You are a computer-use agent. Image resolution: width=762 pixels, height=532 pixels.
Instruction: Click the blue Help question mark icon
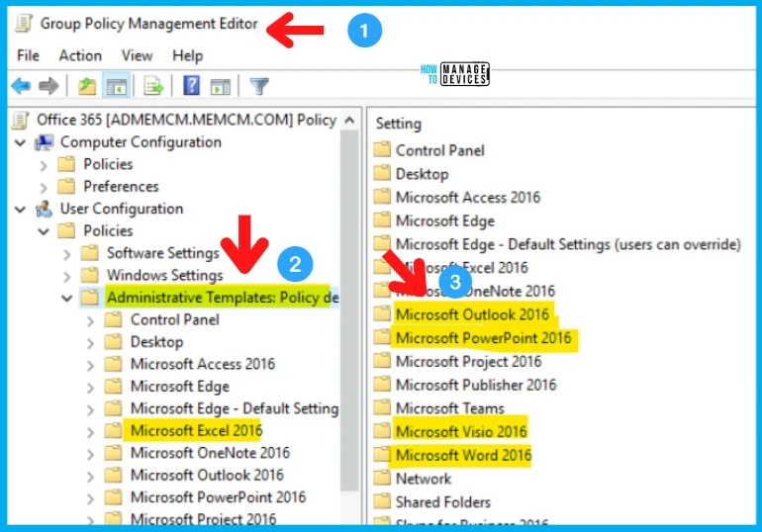tap(191, 86)
